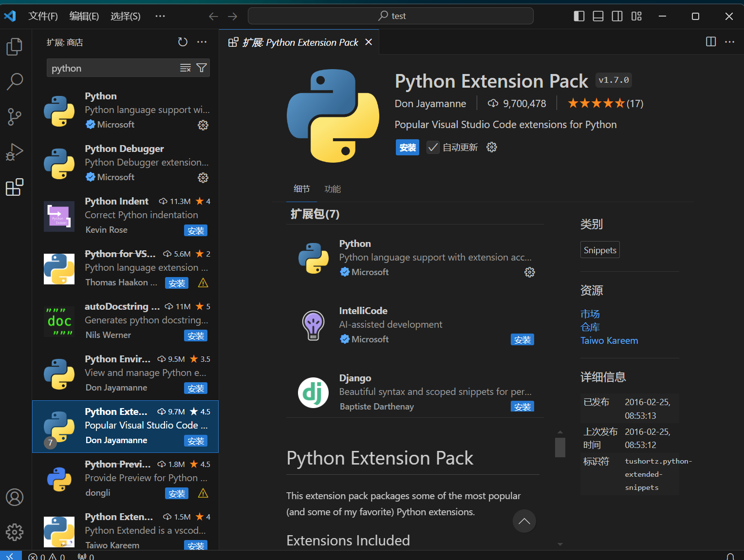Open notifications bell in status bar
Screen dimensions: 744x560
pos(730,556)
